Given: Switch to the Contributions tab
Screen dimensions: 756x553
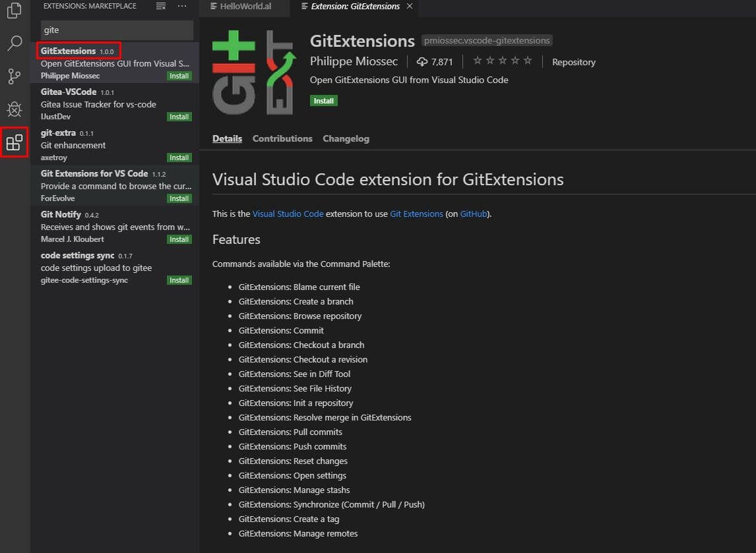Looking at the screenshot, I should 282,138.
